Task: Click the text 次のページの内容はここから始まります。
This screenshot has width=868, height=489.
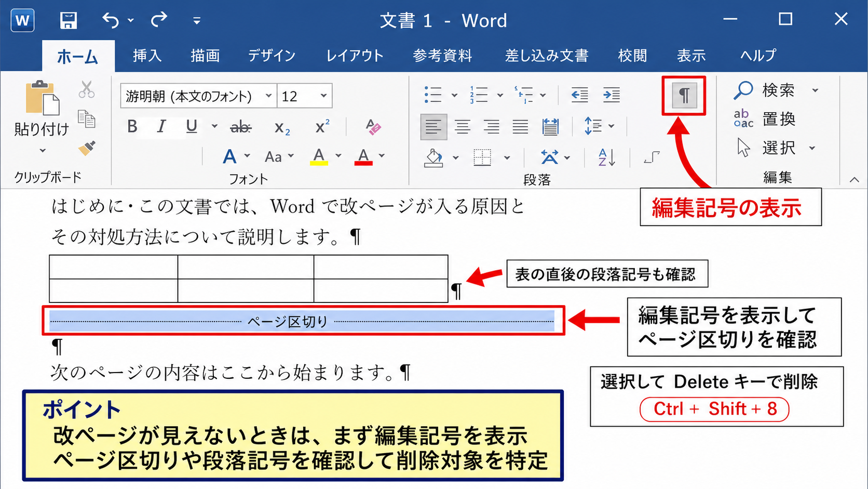Action: [224, 373]
